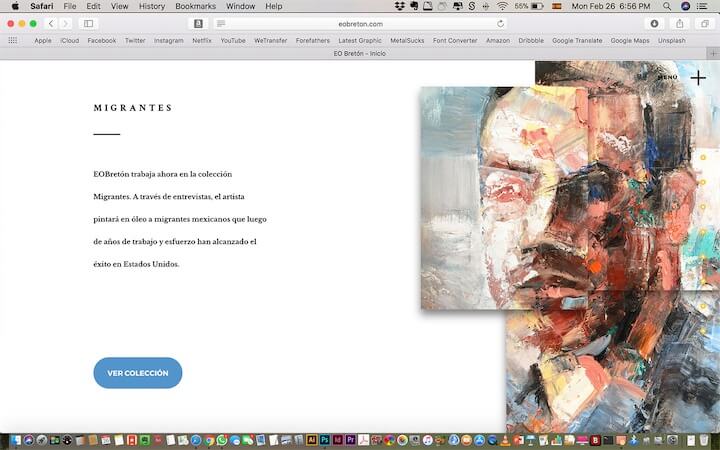Open the History menu in menu bar

point(152,6)
